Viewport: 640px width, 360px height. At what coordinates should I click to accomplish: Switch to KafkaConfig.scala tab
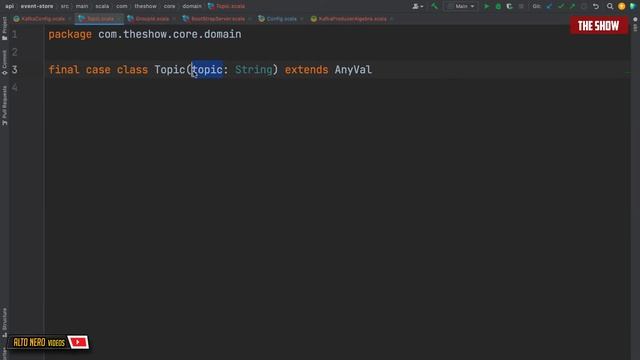tap(43, 19)
